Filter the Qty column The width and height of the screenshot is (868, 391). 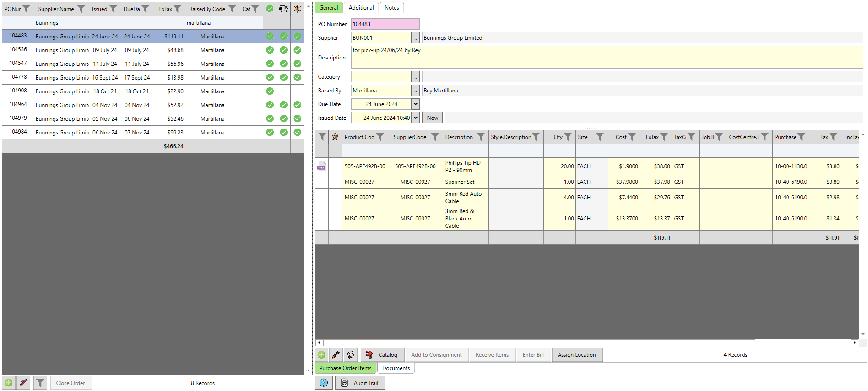click(568, 137)
